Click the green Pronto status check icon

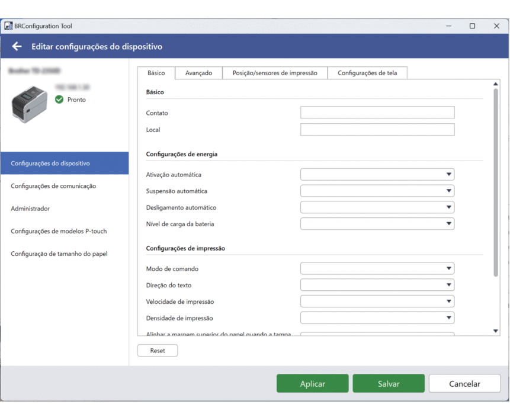(59, 100)
